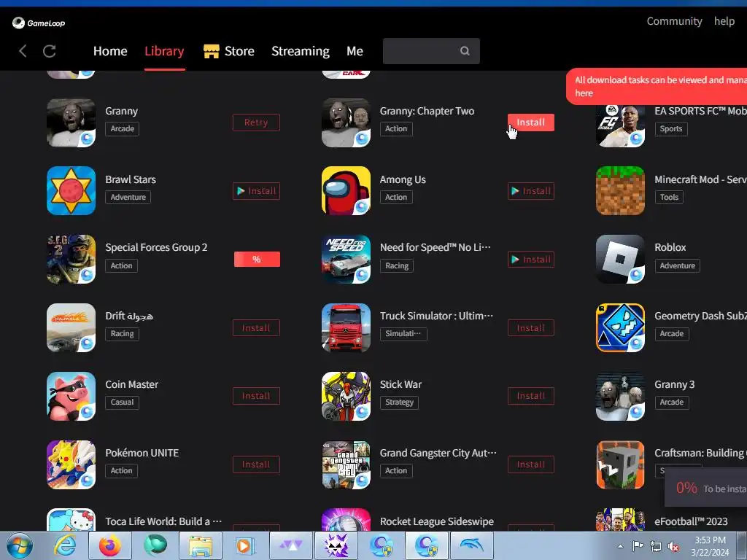Open file explorer folder on taskbar
Viewport: 747px width, 560px height.
(201, 545)
